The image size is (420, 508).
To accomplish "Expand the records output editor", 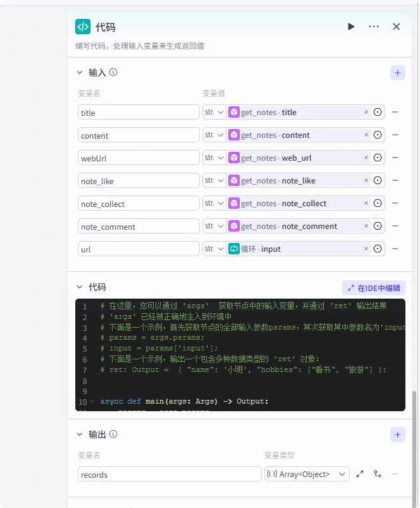I will click(x=360, y=474).
